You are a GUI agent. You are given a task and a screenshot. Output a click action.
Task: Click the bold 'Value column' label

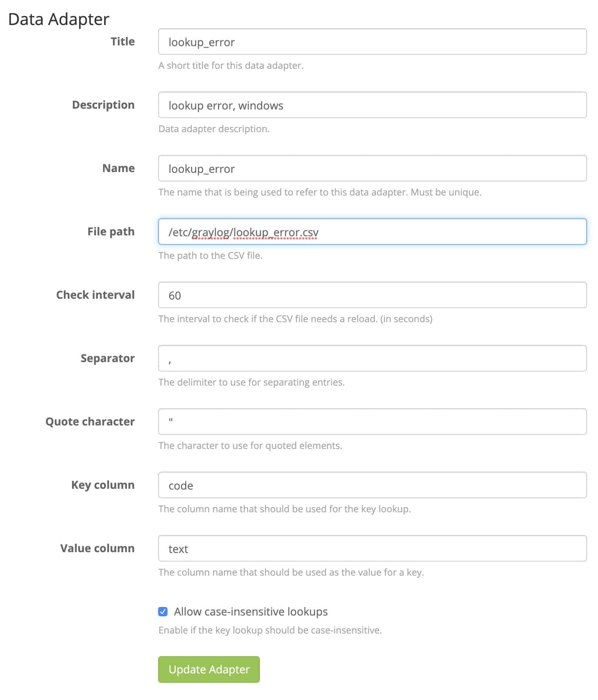tap(97, 548)
